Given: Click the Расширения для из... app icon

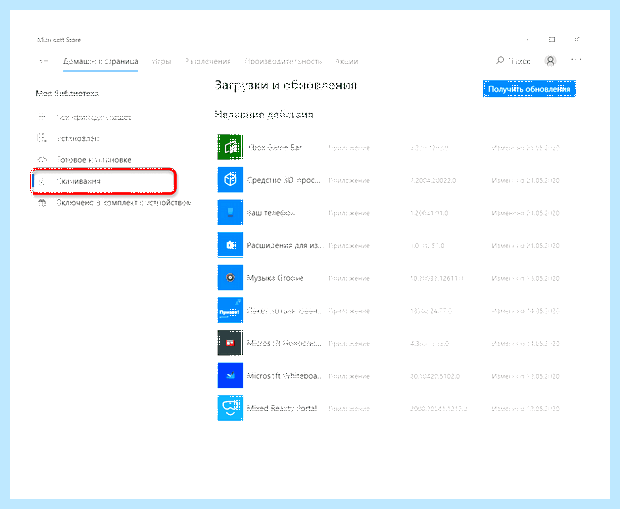Looking at the screenshot, I should (x=230, y=245).
